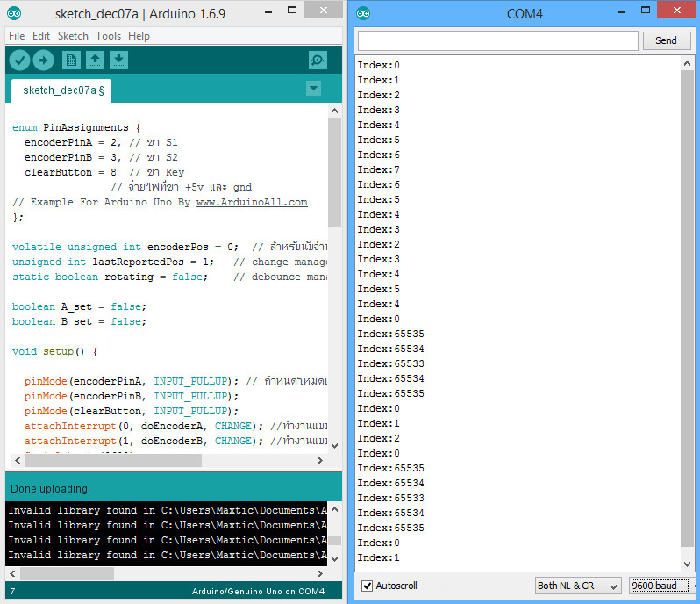The width and height of the screenshot is (700, 604).
Task: Close the COM4 serial monitor window
Action: click(677, 10)
